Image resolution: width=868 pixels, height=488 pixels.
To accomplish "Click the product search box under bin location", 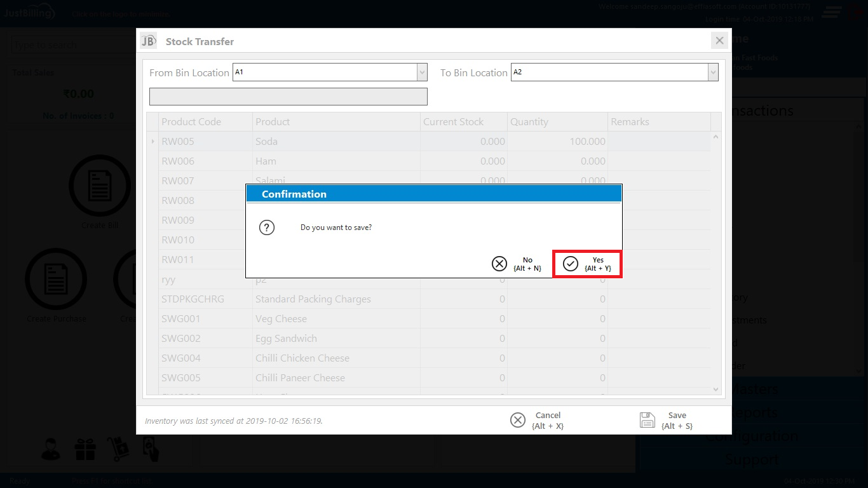I will [288, 97].
